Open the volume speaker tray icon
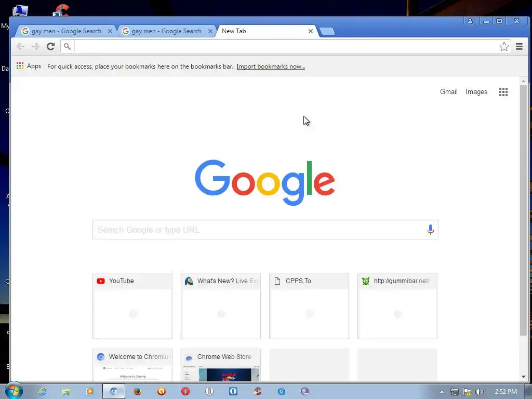This screenshot has width=532, height=399. click(480, 392)
